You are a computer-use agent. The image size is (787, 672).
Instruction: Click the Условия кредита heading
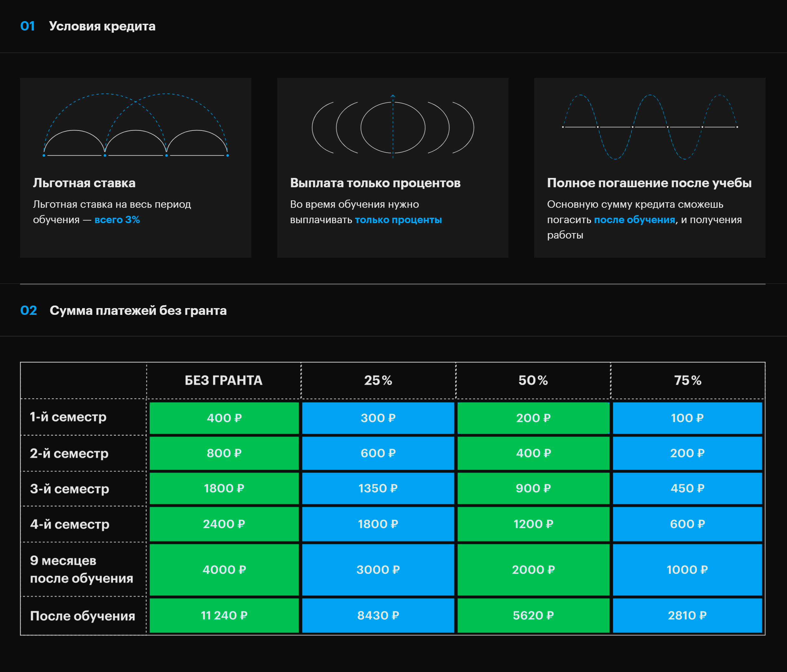(102, 26)
